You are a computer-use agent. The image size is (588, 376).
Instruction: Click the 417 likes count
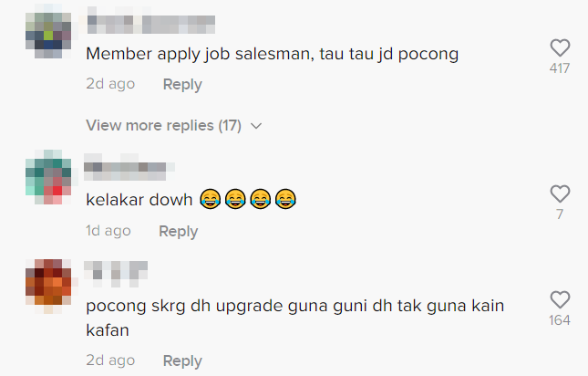coord(560,68)
